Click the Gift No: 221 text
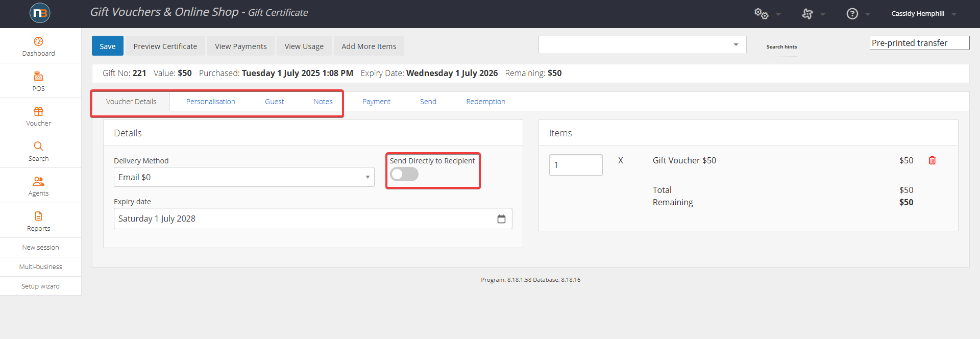Viewport: 980px width, 339px height. (125, 73)
